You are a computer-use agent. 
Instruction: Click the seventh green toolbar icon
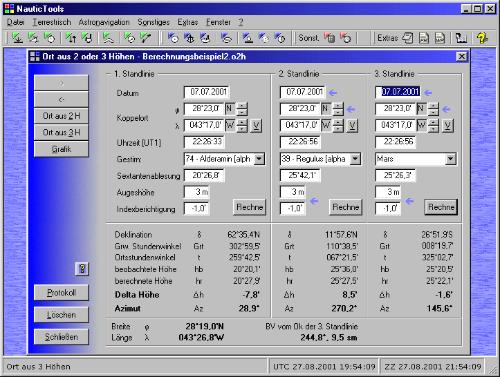click(x=129, y=38)
